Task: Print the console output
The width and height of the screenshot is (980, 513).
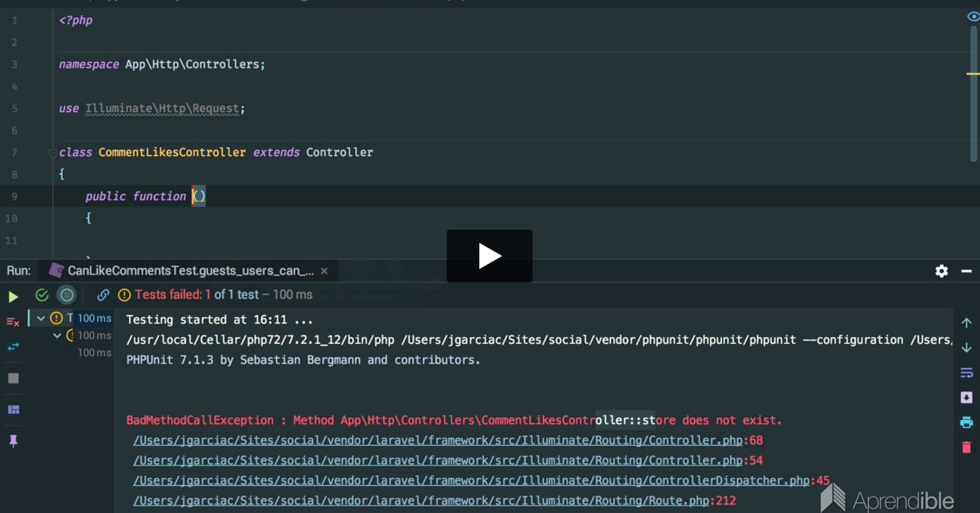Action: [x=966, y=422]
